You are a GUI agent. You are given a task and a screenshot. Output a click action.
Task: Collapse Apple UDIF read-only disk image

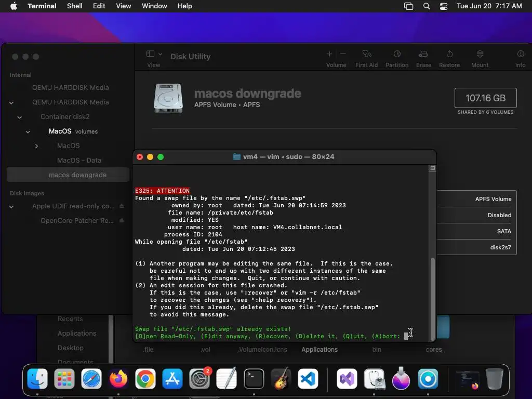point(11,206)
